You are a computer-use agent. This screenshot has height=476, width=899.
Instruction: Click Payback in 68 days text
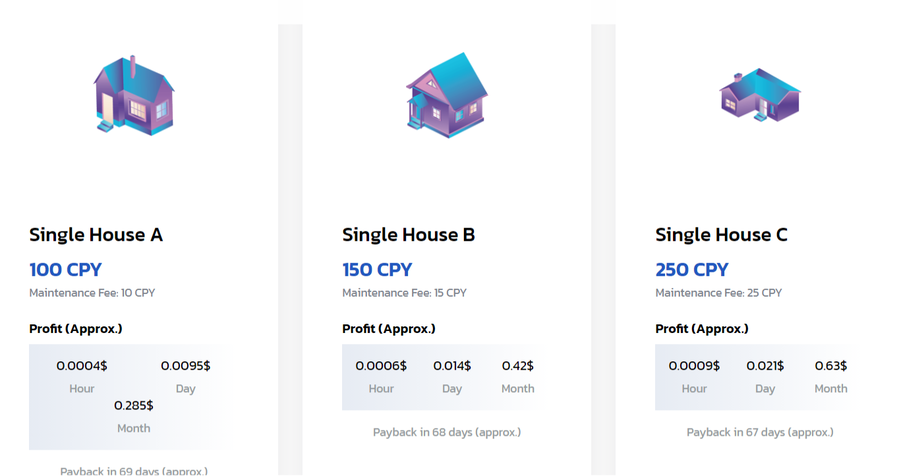click(447, 432)
